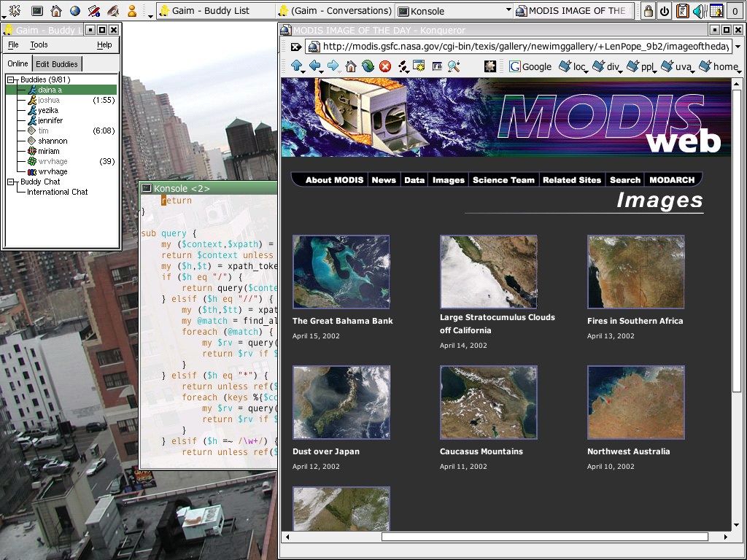Open the URL history dropdown arrow
Viewport: 747px width, 560px height.
click(x=738, y=47)
